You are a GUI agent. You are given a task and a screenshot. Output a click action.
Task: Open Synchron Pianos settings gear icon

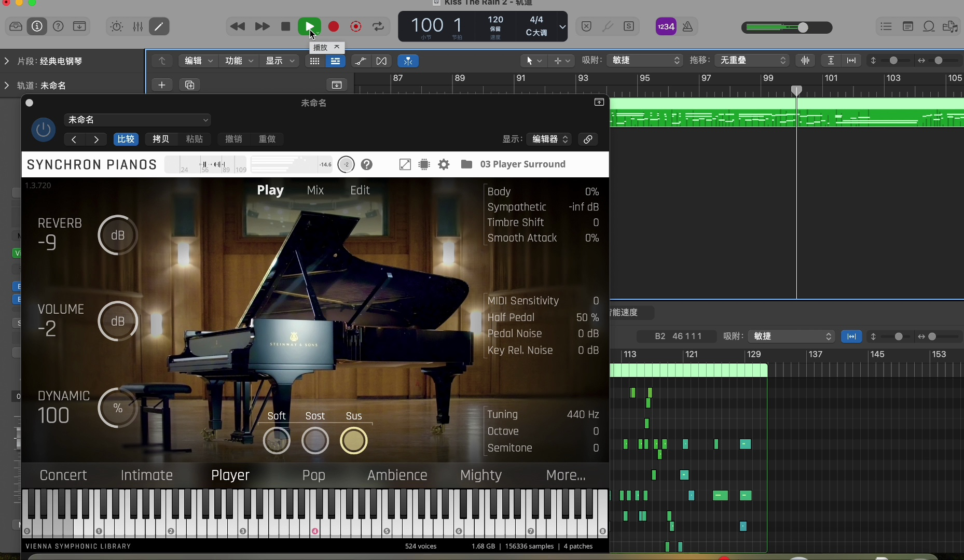click(x=444, y=164)
